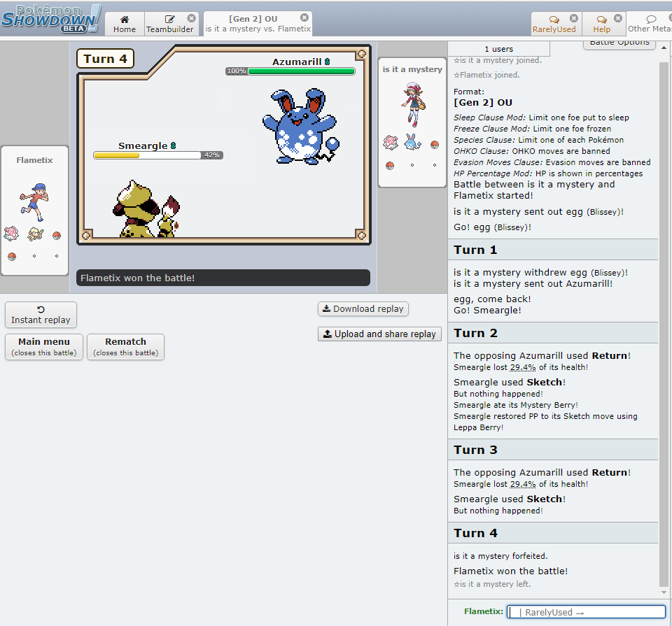
Task: Switch to the RarelyUsed chat tab
Action: [x=554, y=24]
